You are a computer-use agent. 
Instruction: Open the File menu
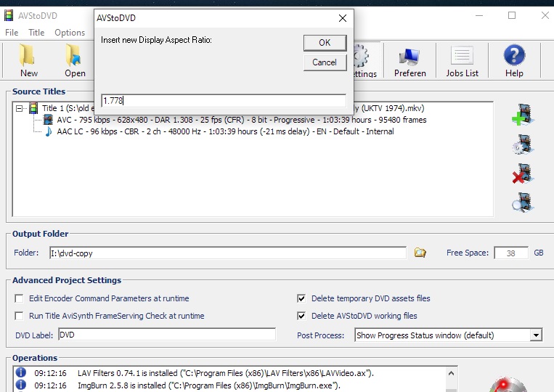pyautogui.click(x=12, y=33)
